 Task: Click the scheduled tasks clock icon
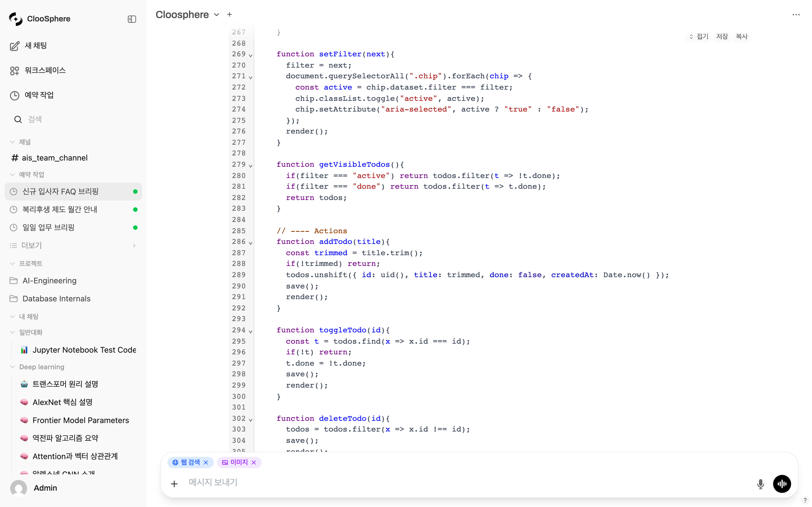point(14,95)
